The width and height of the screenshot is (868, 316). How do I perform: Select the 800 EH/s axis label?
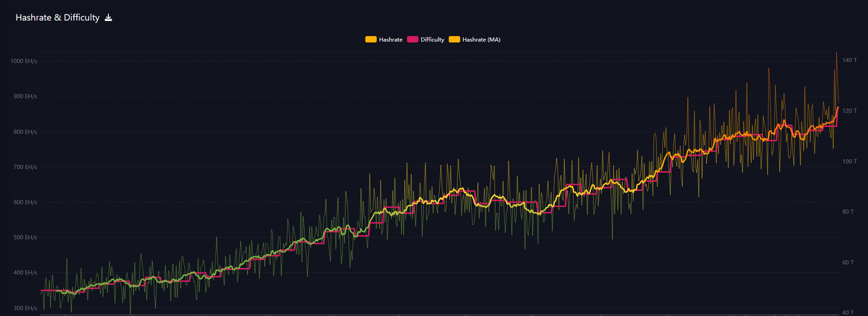click(x=25, y=132)
